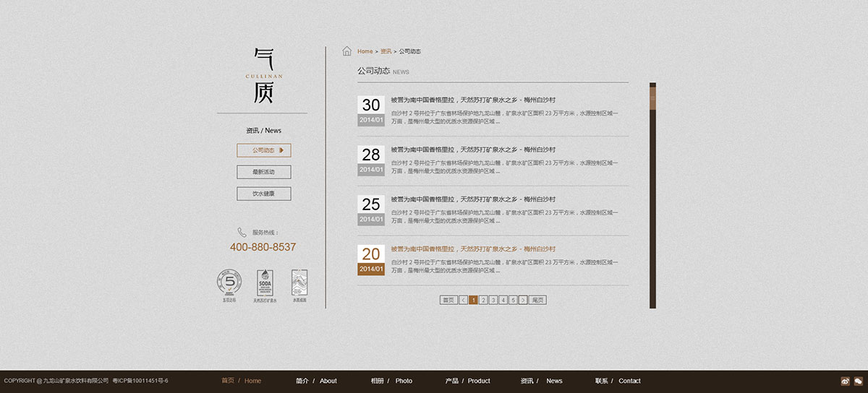Open the WeChat icon in the footer
This screenshot has width=868, height=393.
(858, 381)
